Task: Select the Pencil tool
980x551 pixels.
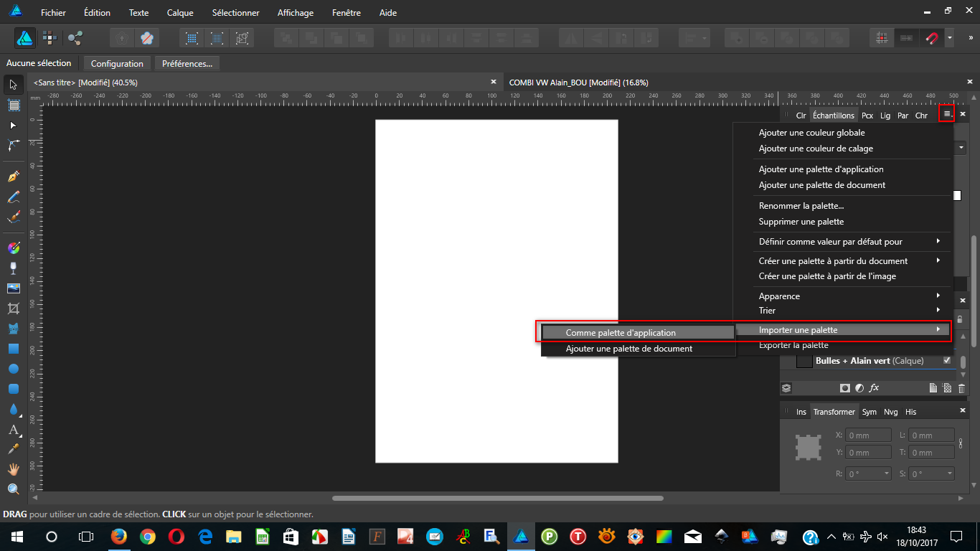Action: [x=13, y=197]
